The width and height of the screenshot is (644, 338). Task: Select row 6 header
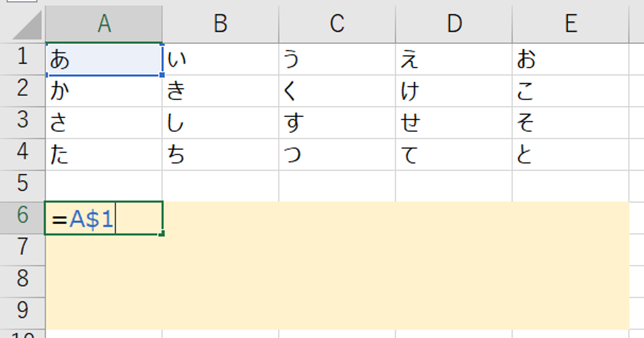(x=22, y=218)
